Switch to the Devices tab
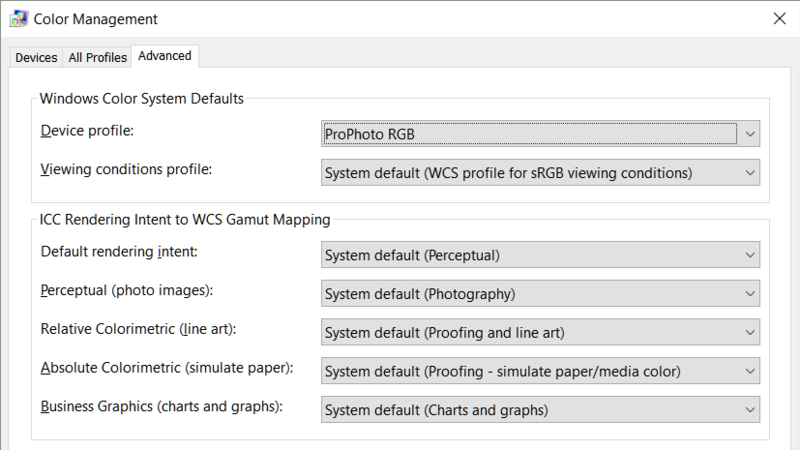 (36, 58)
